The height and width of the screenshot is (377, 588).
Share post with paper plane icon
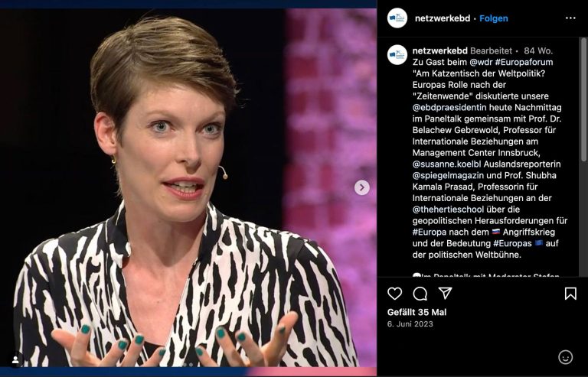(445, 293)
